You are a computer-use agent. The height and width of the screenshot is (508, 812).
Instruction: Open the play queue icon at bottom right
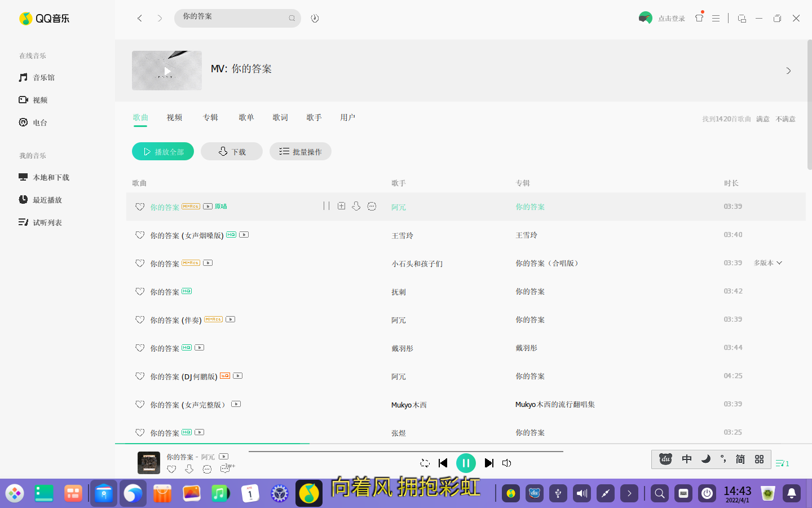782,463
